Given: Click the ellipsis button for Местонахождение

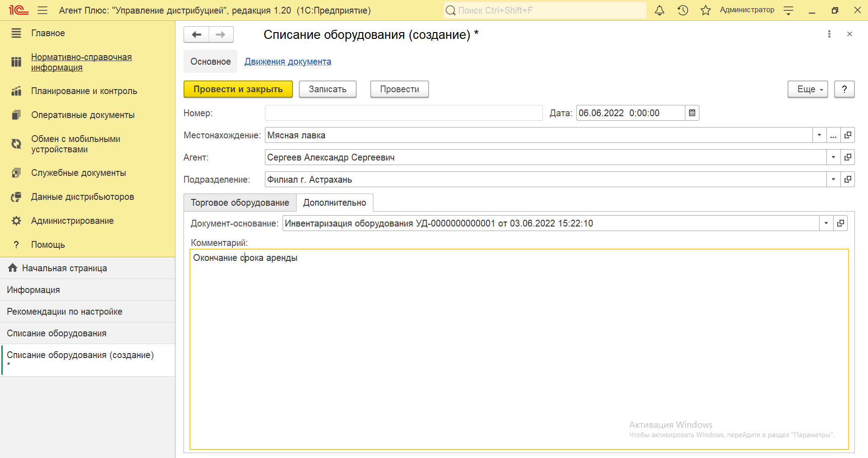Looking at the screenshot, I should (833, 135).
